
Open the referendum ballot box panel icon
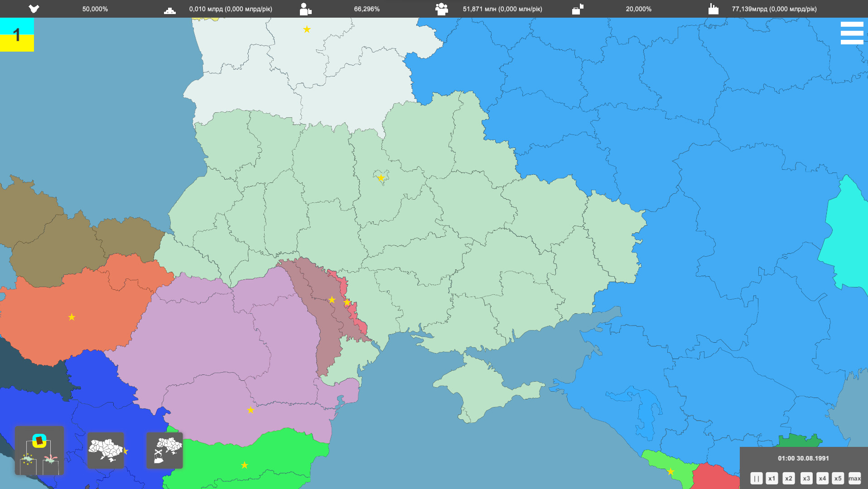(40, 451)
